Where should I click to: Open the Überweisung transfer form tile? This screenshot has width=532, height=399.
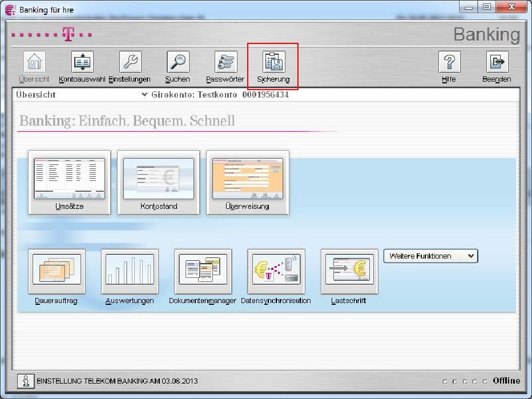[247, 180]
